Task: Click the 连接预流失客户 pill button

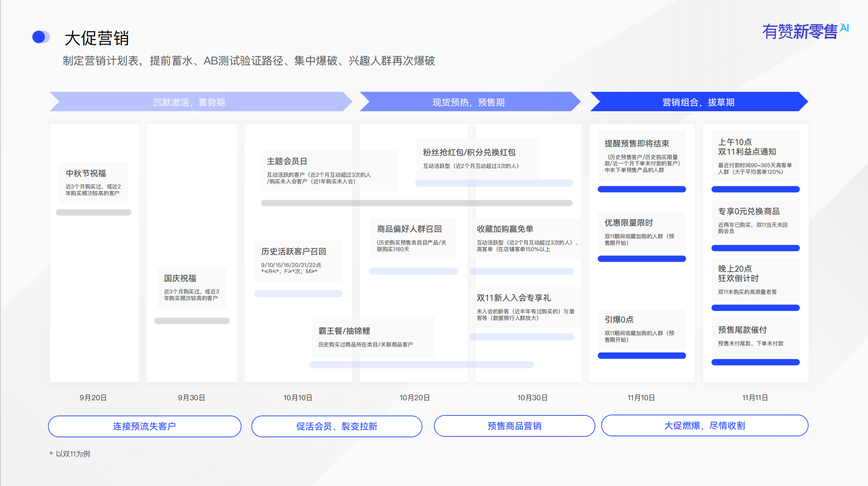Action: tap(144, 426)
